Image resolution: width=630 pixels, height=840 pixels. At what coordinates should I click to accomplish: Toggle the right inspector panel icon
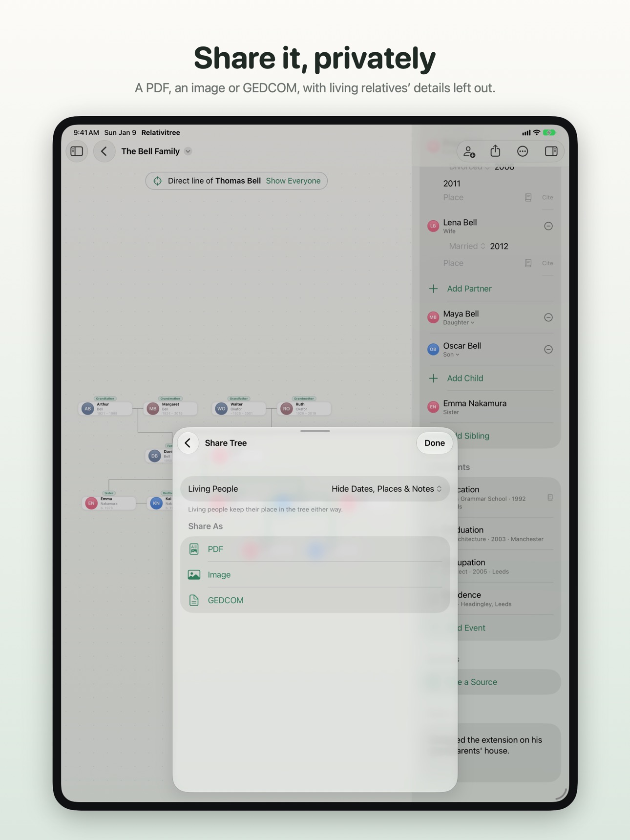coord(551,151)
